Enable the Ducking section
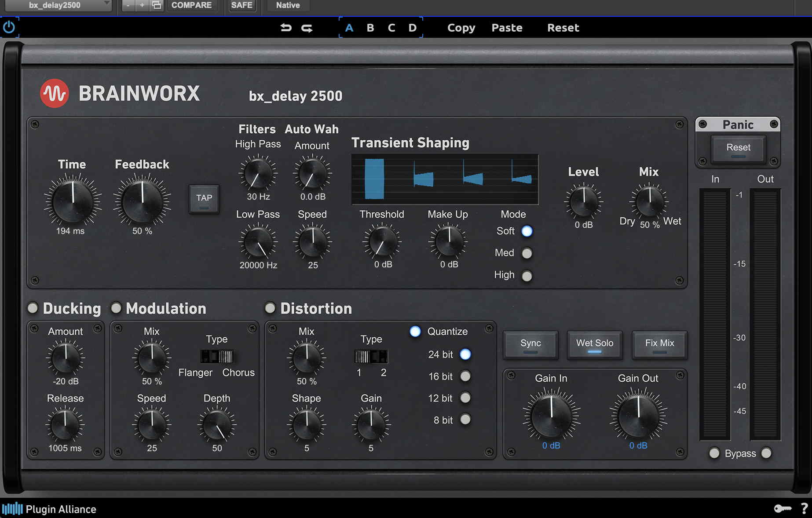Screen dimensions: 812x518 point(33,308)
